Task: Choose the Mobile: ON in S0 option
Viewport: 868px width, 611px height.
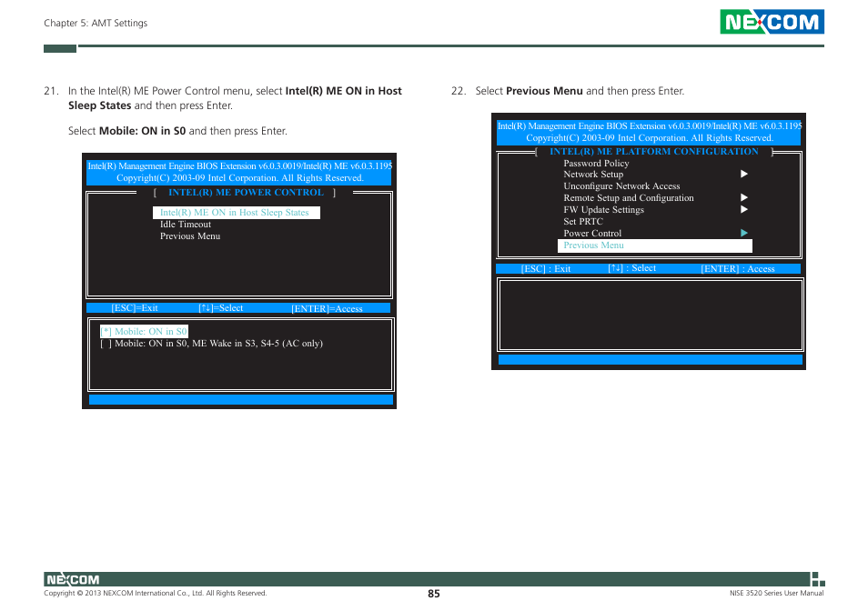Action: 144,331
